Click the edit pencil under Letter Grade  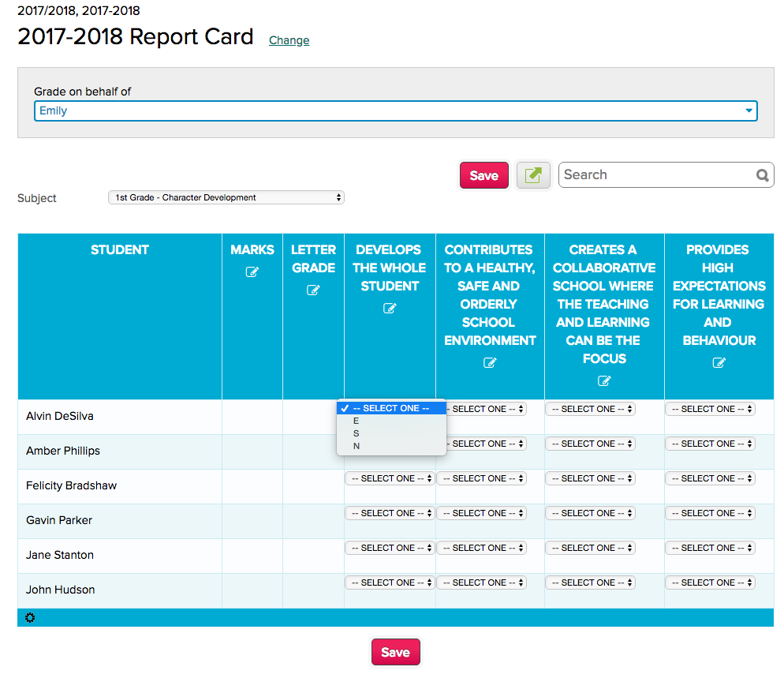click(313, 290)
